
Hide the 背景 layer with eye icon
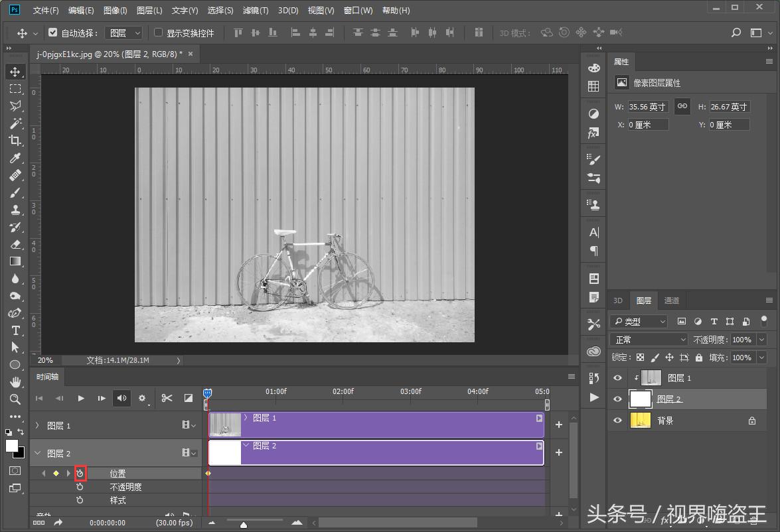(618, 421)
